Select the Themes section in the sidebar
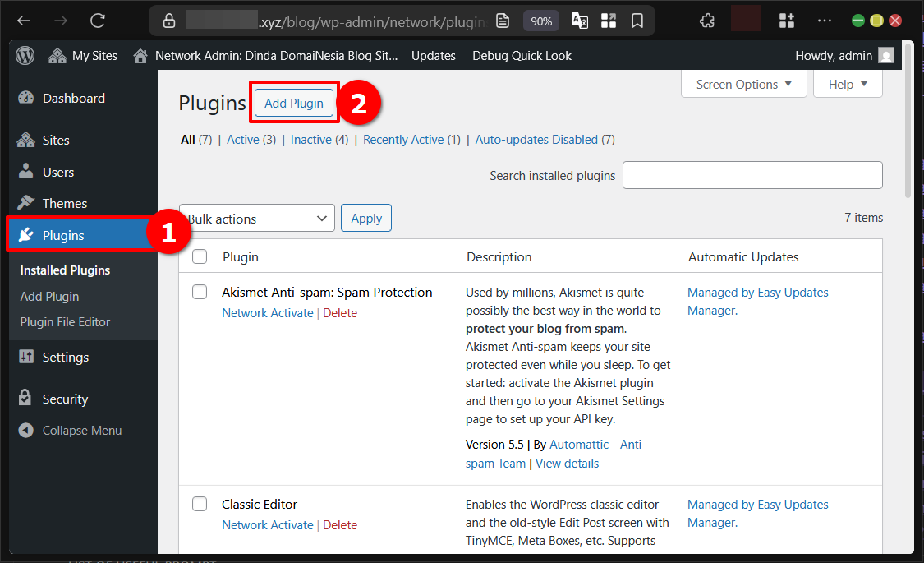 66,202
